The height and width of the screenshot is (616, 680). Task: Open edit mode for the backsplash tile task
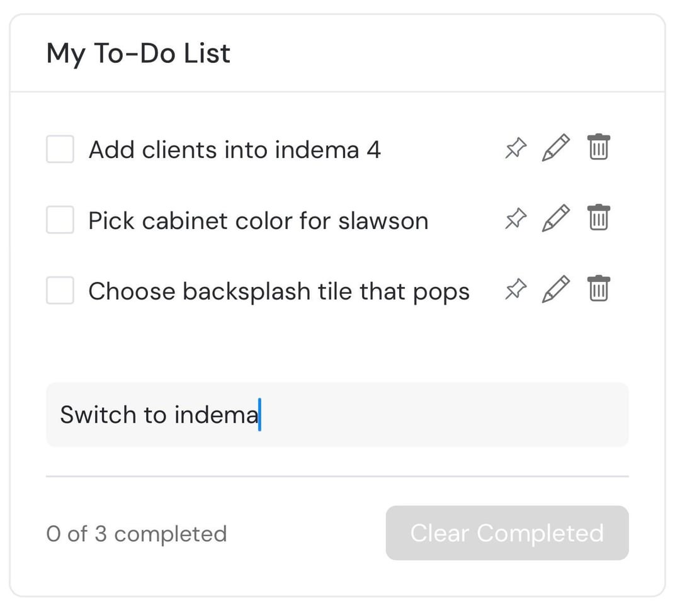pos(555,289)
